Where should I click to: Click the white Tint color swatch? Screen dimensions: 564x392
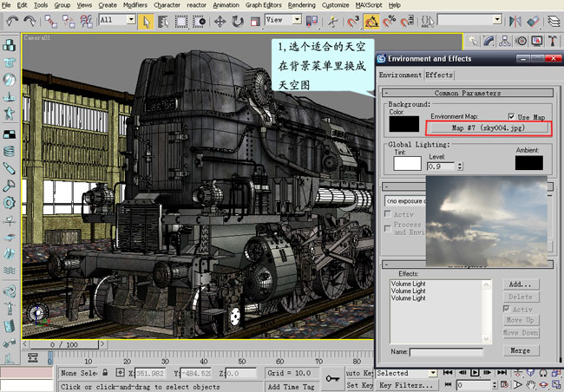point(407,162)
